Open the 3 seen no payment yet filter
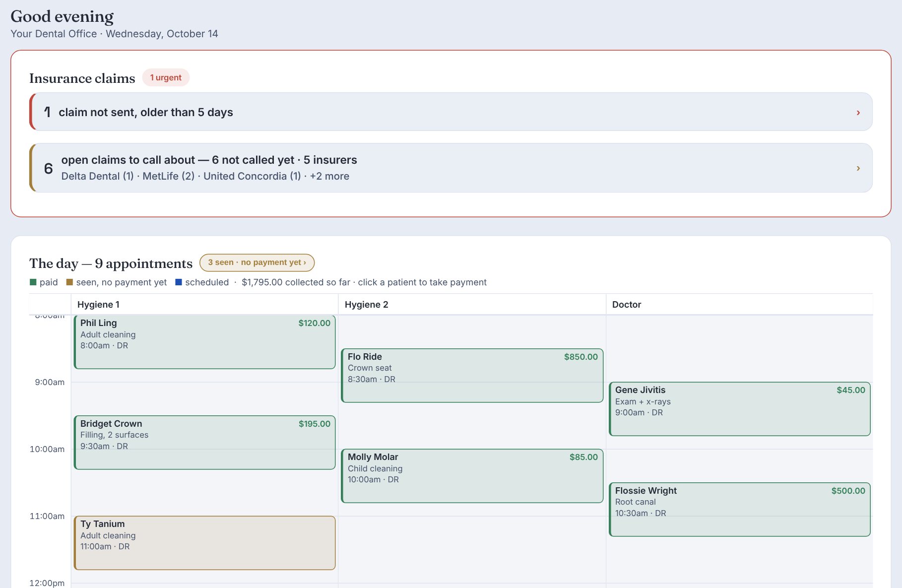The image size is (902, 588). pos(257,262)
